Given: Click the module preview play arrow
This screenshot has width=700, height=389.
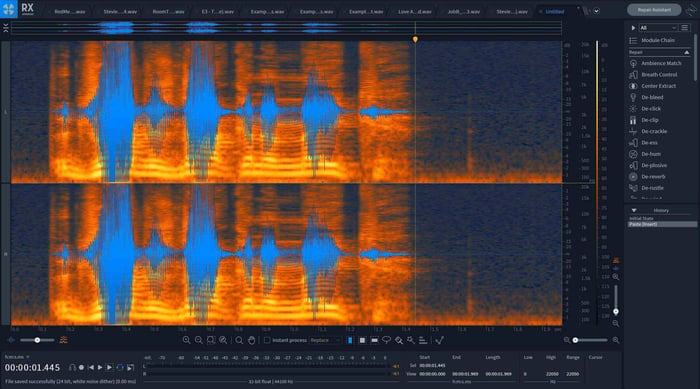Looking at the screenshot, I should point(633,28).
